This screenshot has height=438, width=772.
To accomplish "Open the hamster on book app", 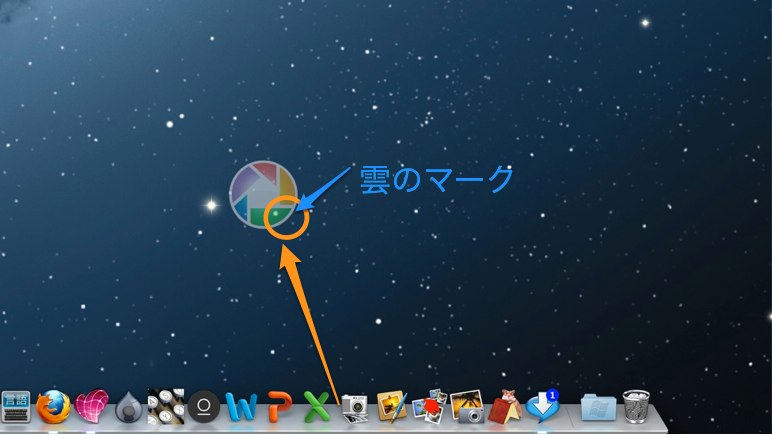I will (504, 407).
